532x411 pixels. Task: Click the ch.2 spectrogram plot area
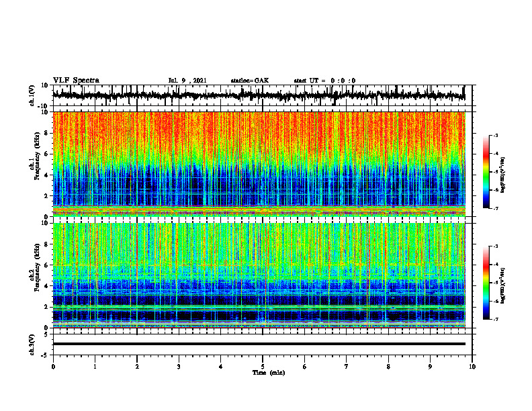point(259,275)
